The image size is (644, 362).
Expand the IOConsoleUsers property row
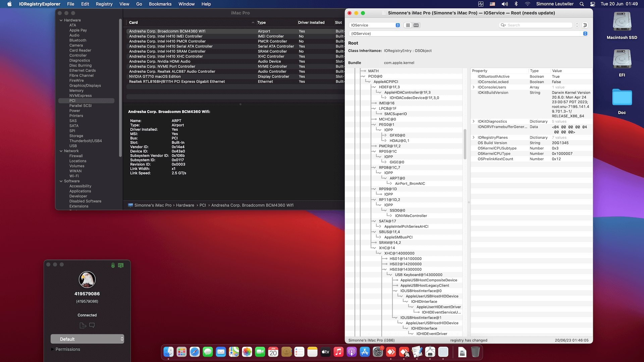(473, 87)
